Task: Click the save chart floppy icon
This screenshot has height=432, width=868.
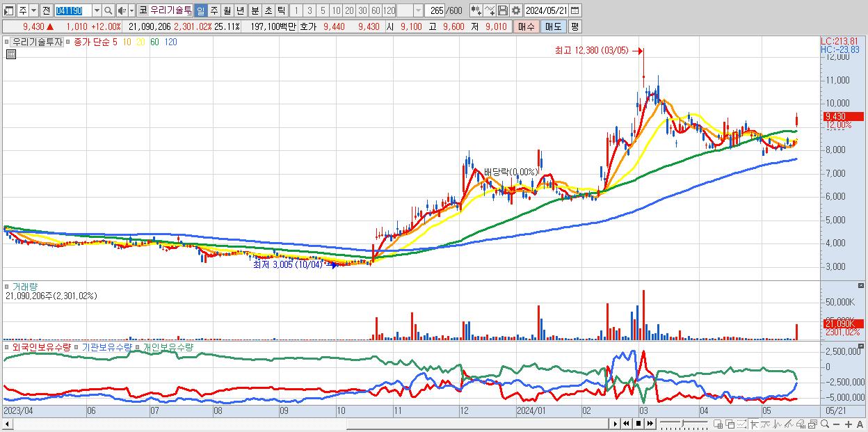Action: [503, 10]
